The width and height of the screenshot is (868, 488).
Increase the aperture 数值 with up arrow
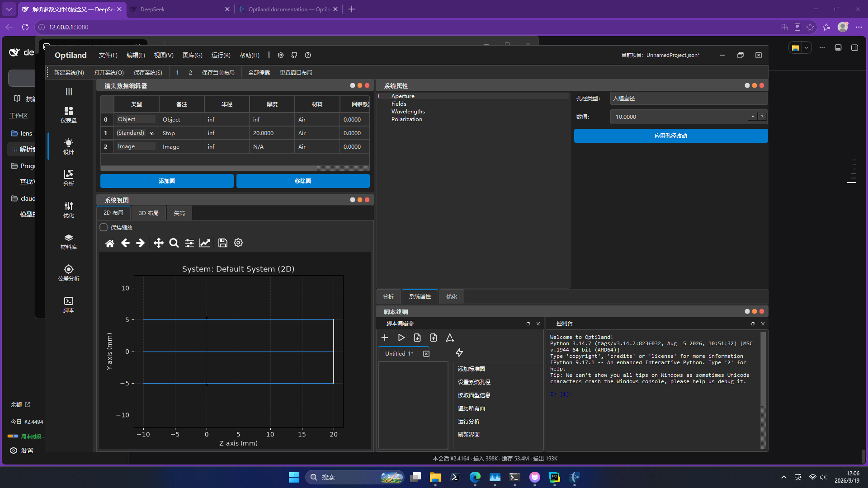click(x=753, y=116)
